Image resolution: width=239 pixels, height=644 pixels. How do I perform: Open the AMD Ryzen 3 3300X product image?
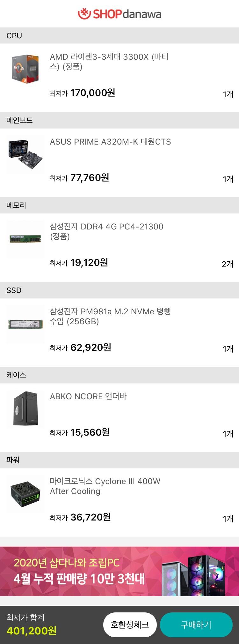pos(25,70)
